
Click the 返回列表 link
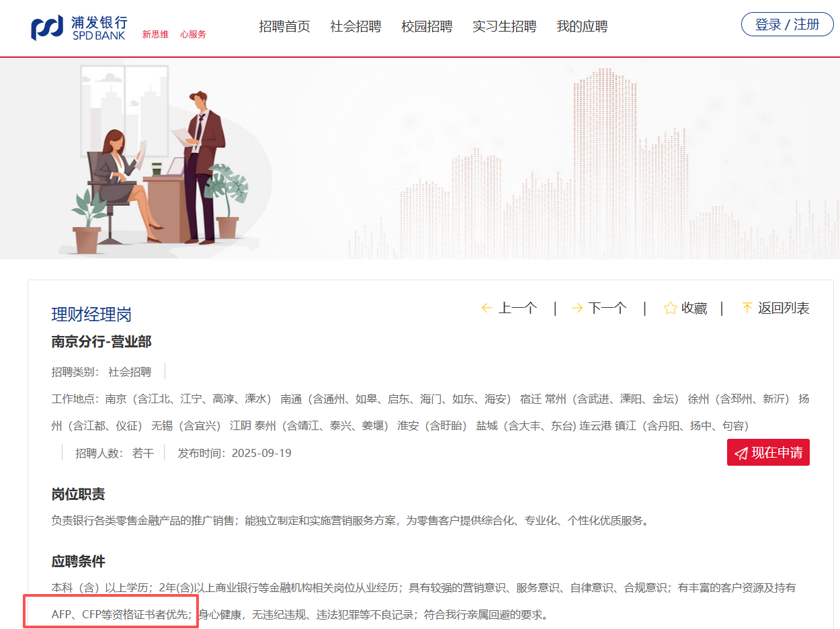784,308
